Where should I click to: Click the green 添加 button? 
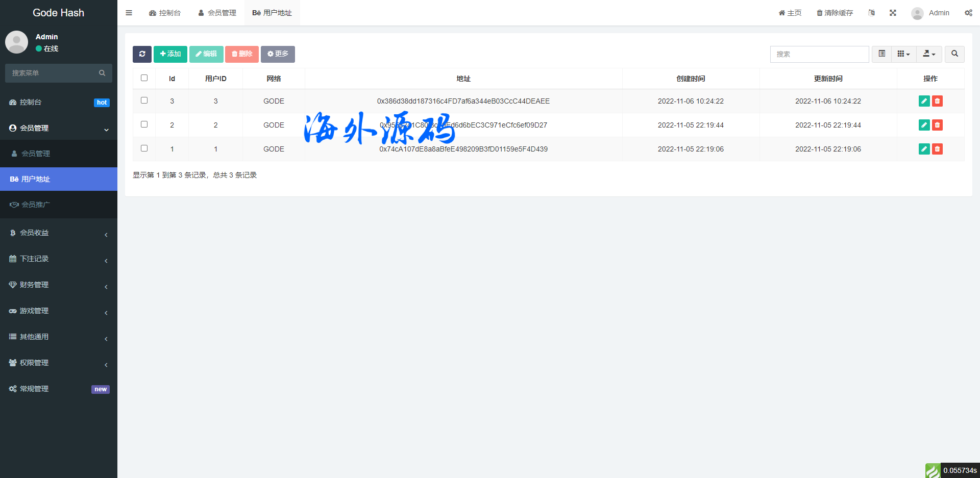[x=170, y=54]
